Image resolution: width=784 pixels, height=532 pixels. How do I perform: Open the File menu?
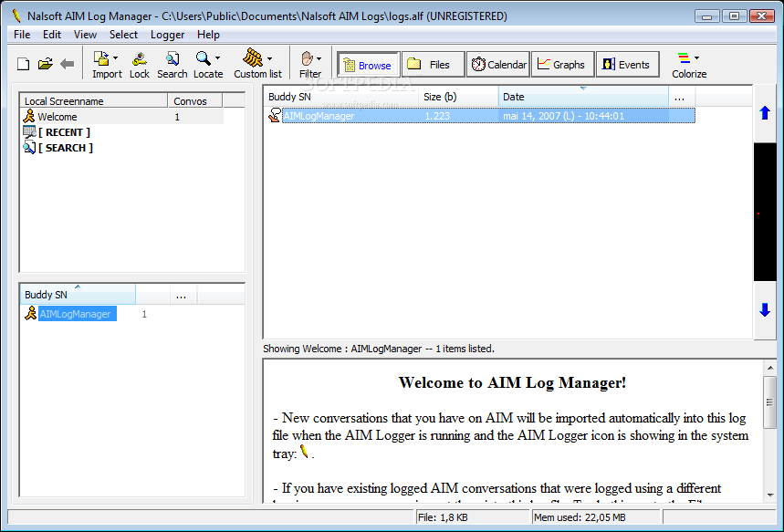[22, 35]
